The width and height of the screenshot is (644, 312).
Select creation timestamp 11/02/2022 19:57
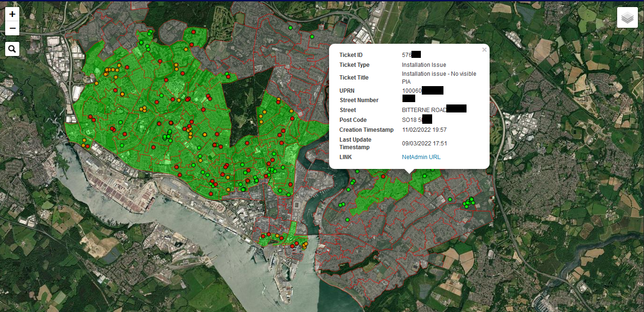tap(425, 130)
